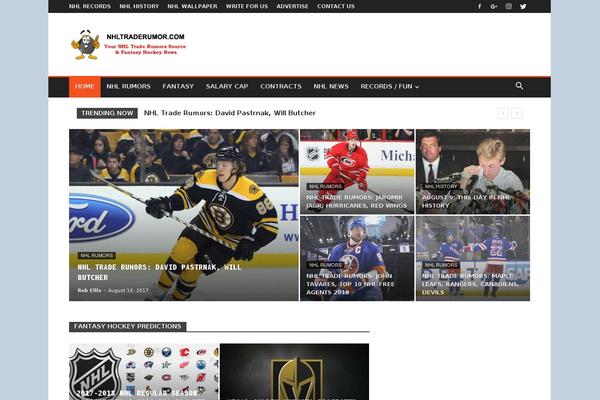Open the Contracts menu item

pyautogui.click(x=281, y=87)
